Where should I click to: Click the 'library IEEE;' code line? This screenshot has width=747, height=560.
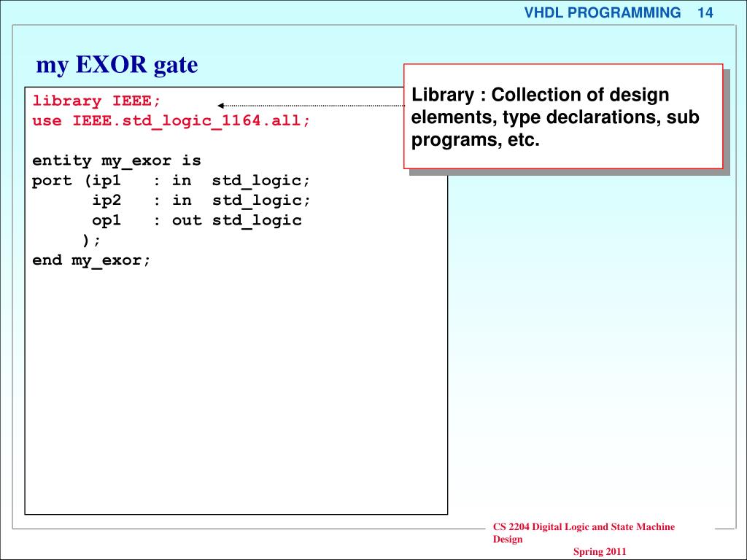tap(97, 101)
